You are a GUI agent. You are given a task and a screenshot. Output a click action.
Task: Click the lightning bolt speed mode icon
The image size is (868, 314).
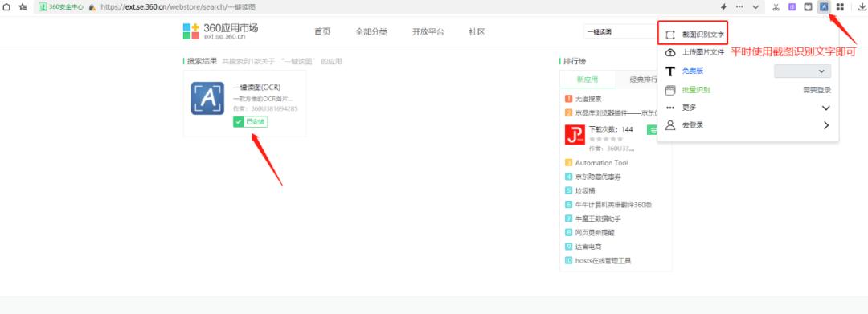tap(723, 7)
